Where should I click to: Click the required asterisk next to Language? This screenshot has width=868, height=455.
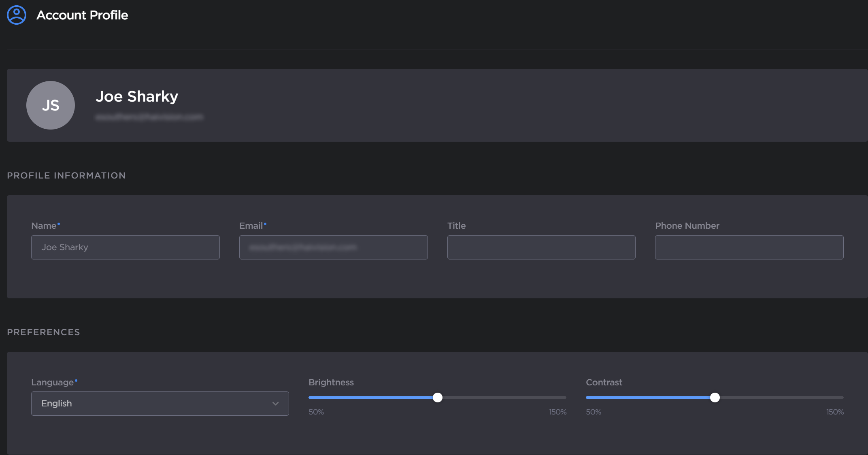coord(76,380)
